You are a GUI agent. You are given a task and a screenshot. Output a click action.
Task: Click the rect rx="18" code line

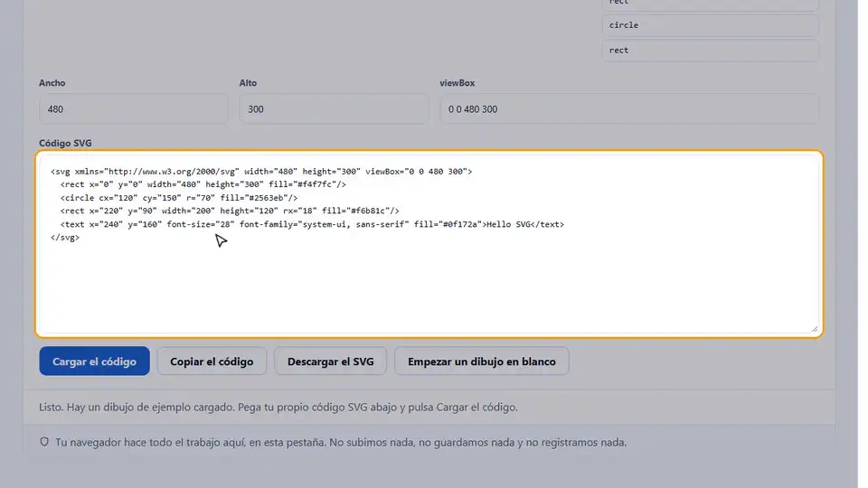point(230,211)
